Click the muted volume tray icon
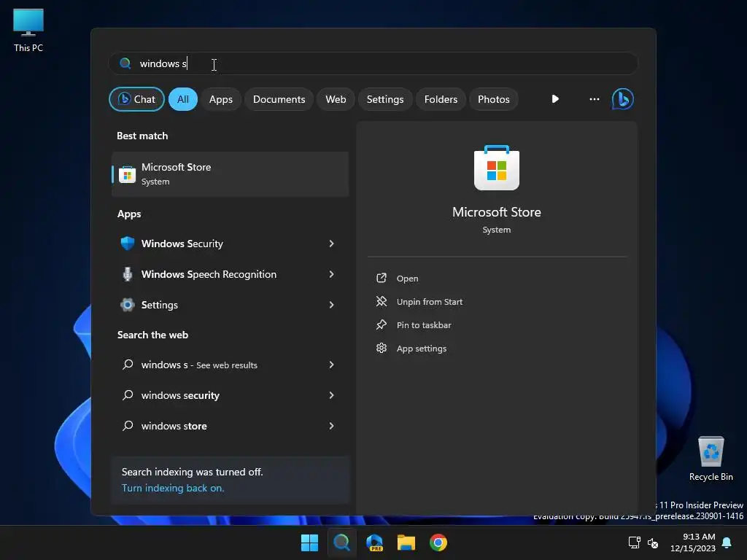Viewport: 747px width, 560px height. click(x=653, y=542)
